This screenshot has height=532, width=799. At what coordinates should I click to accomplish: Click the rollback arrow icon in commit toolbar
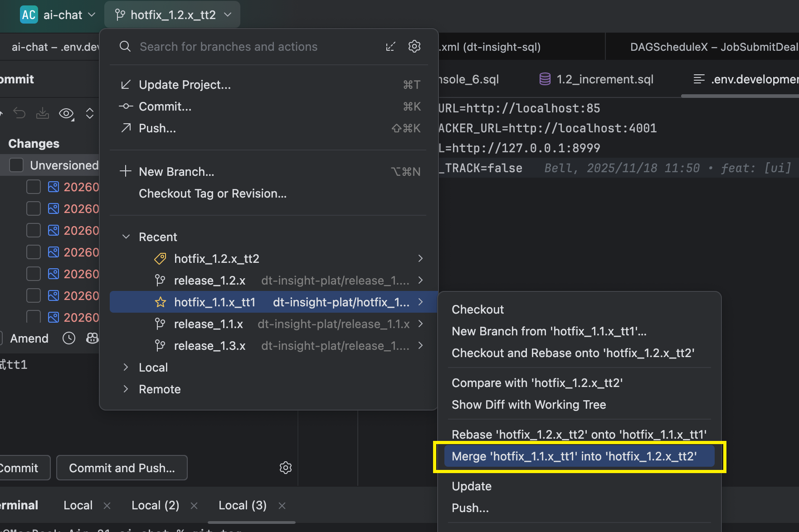pyautogui.click(x=19, y=113)
